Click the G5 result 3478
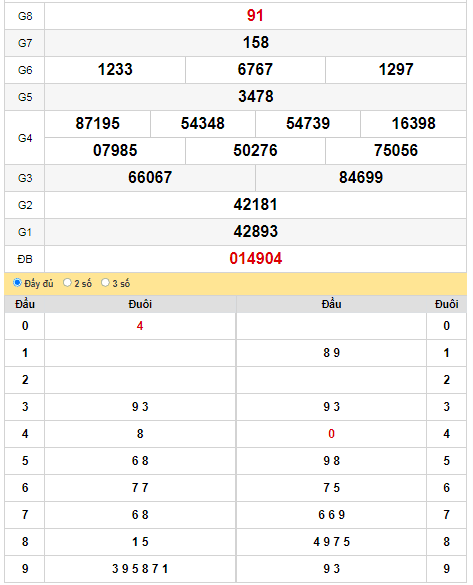The width and height of the screenshot is (473, 585). click(256, 97)
